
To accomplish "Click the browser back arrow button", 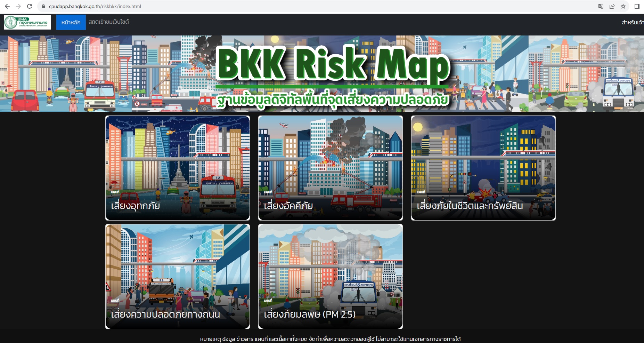I will 7,6.
